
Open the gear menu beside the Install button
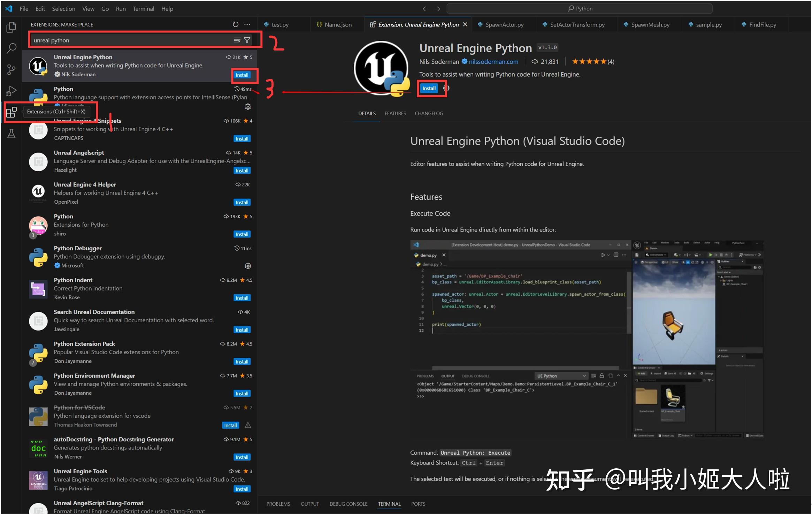click(x=446, y=88)
